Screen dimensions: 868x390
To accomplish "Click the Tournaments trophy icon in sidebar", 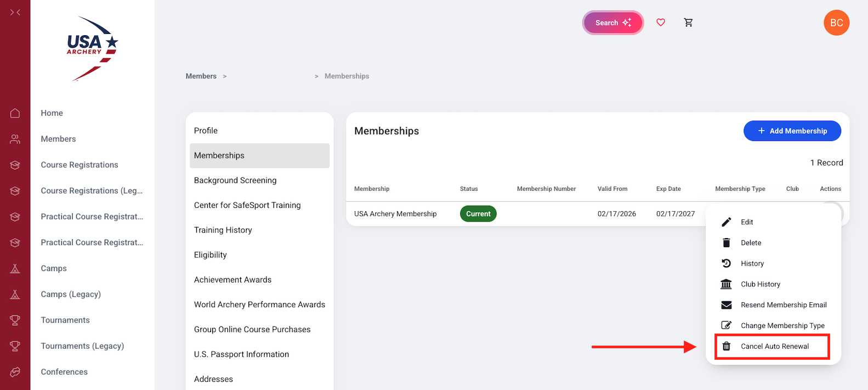I will (15, 320).
